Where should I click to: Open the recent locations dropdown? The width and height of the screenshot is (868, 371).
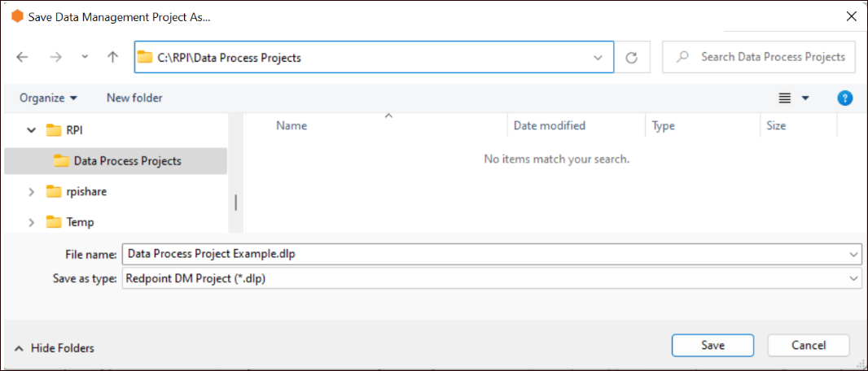pyautogui.click(x=85, y=58)
